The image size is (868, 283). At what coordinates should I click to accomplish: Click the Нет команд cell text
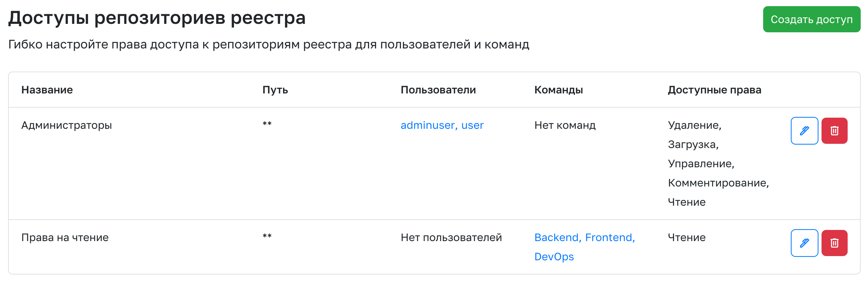(x=565, y=125)
